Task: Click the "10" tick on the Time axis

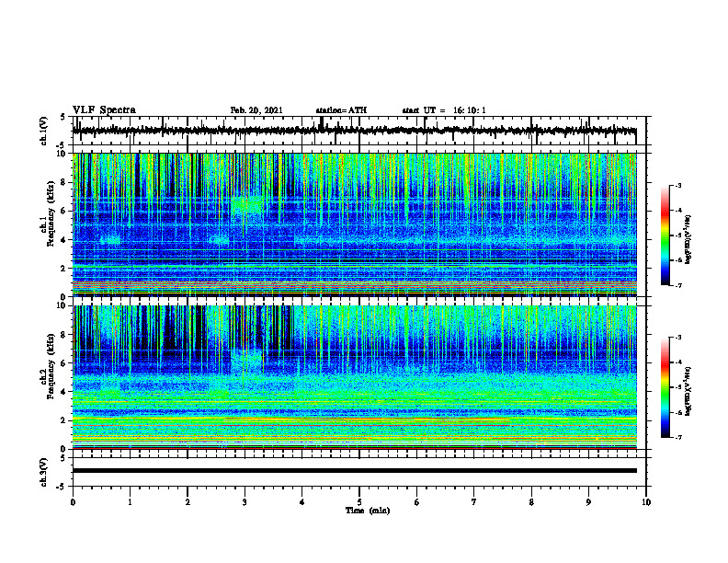Action: point(646,502)
